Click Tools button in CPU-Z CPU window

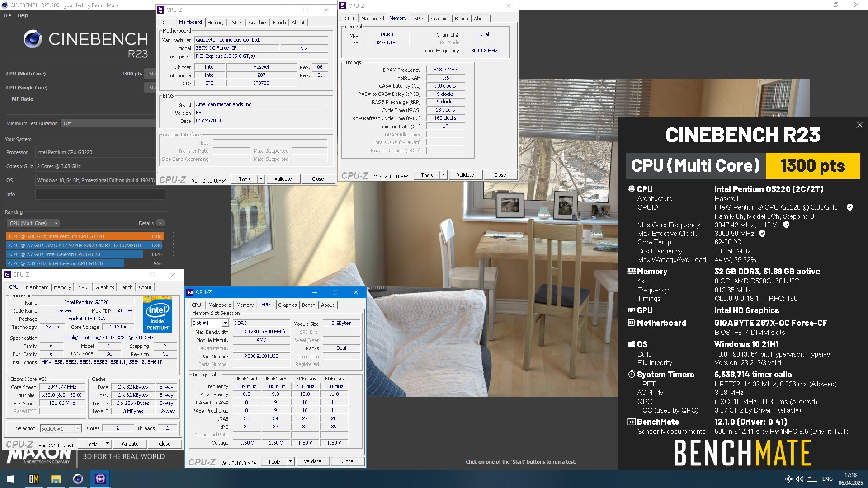[x=91, y=444]
